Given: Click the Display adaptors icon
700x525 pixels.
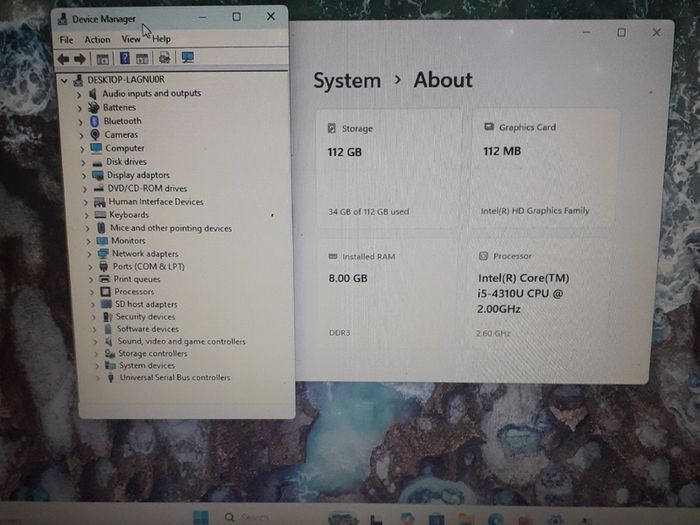Looking at the screenshot, I should click(98, 175).
